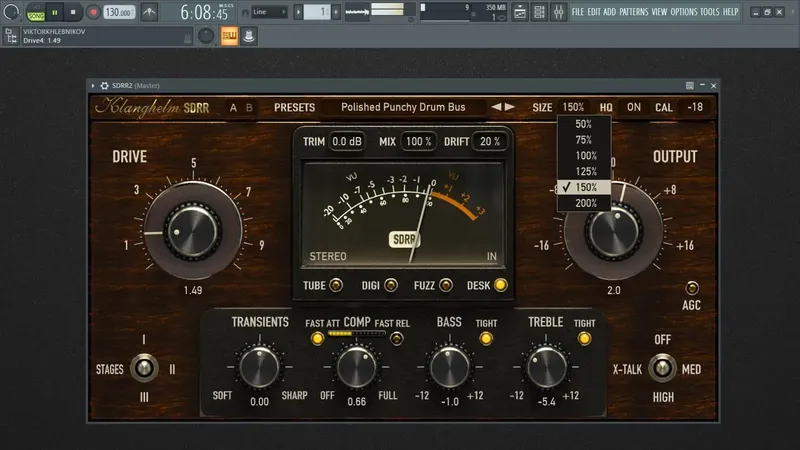Go to previous preset arrow
800x450 pixels.
coord(496,107)
